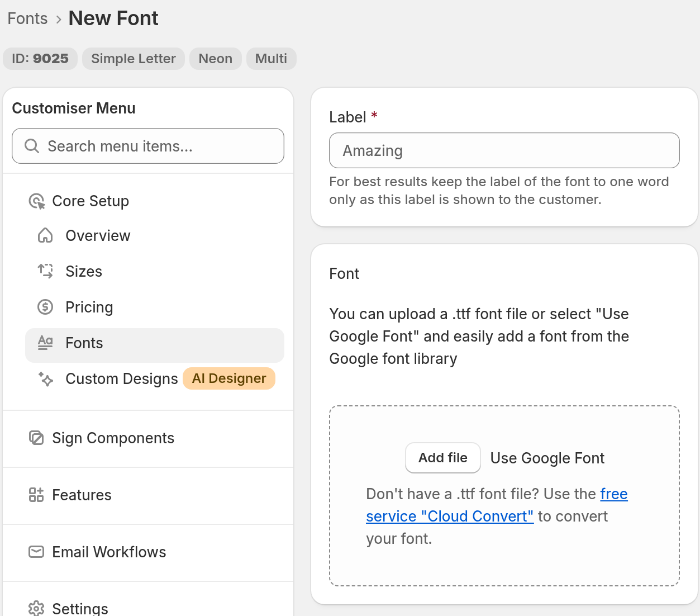This screenshot has height=616, width=700.
Task: Click the New Font page title
Action: (113, 18)
